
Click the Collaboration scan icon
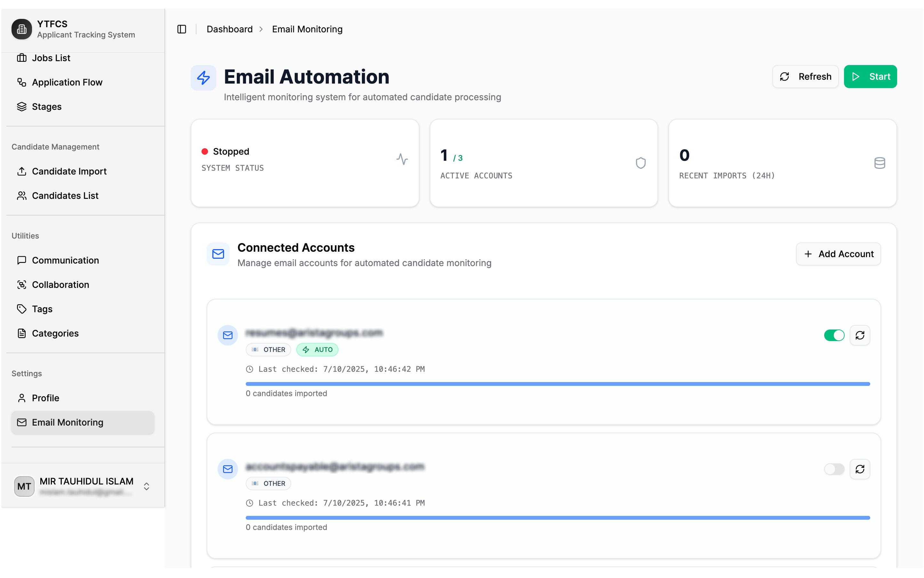tap(22, 285)
